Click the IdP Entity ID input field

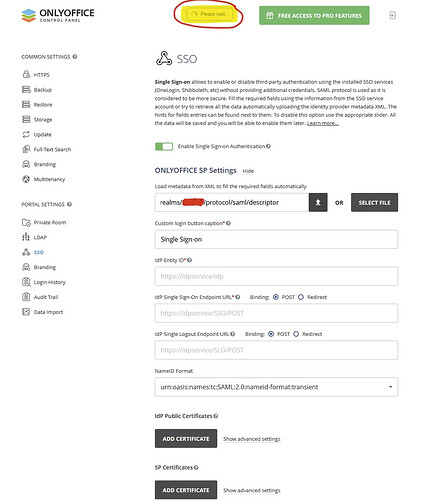pos(276,276)
